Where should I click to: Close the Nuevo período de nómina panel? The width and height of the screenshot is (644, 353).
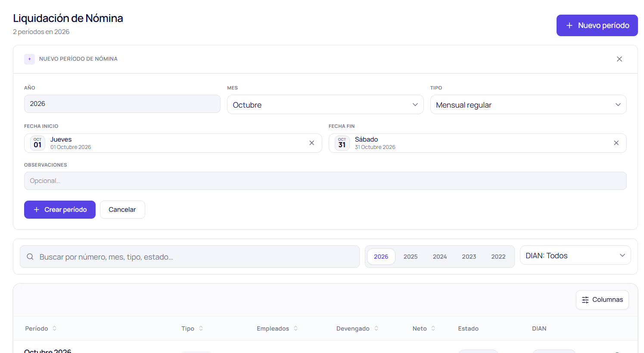[619, 59]
